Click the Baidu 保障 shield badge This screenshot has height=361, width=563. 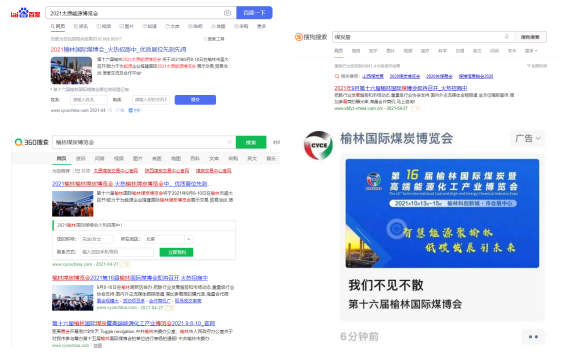(135, 110)
